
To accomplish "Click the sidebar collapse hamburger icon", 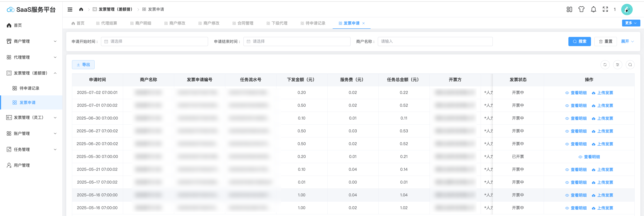I will [x=70, y=10].
